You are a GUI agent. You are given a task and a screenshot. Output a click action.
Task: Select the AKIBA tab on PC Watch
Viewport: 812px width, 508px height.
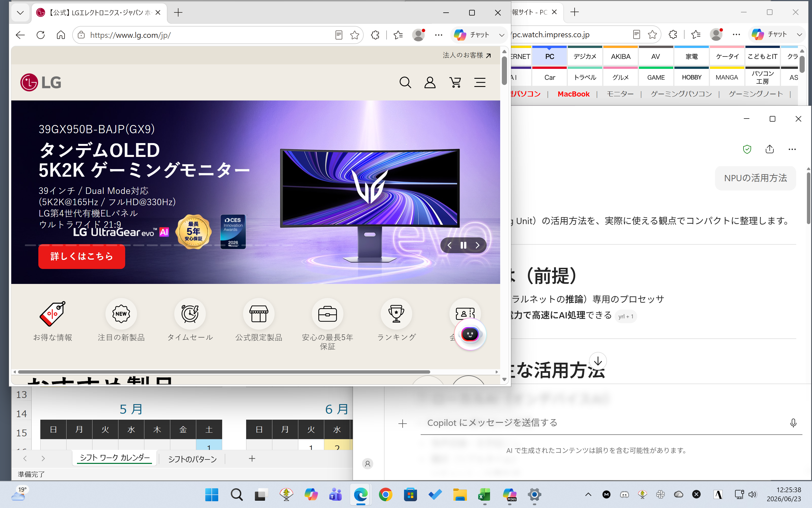tap(620, 56)
